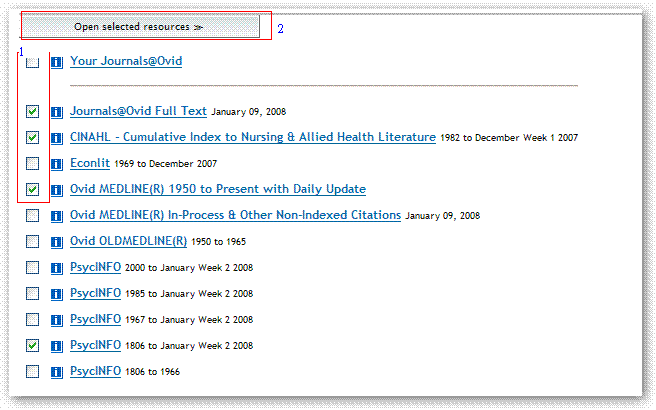Click the text 1969 to December 2007
The image size is (656, 410).
click(x=166, y=164)
